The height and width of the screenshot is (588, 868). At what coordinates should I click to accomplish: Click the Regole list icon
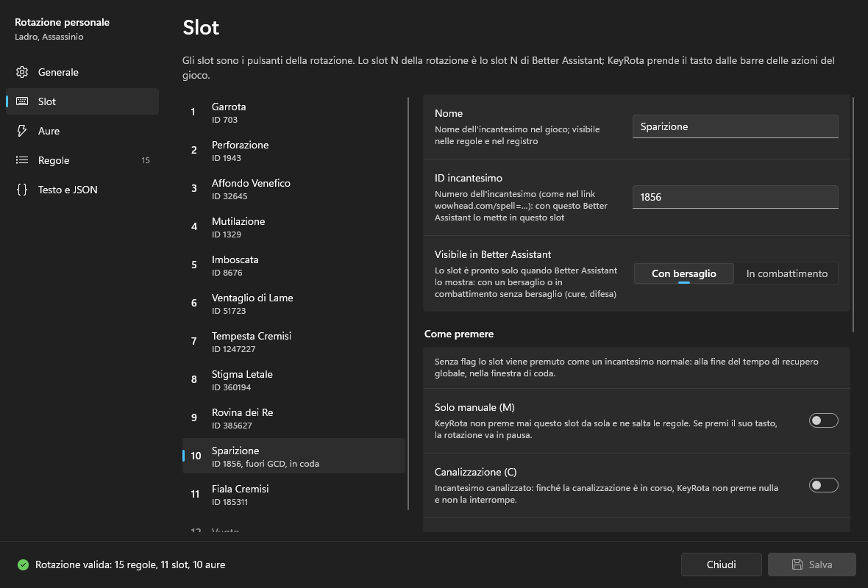[x=22, y=159]
